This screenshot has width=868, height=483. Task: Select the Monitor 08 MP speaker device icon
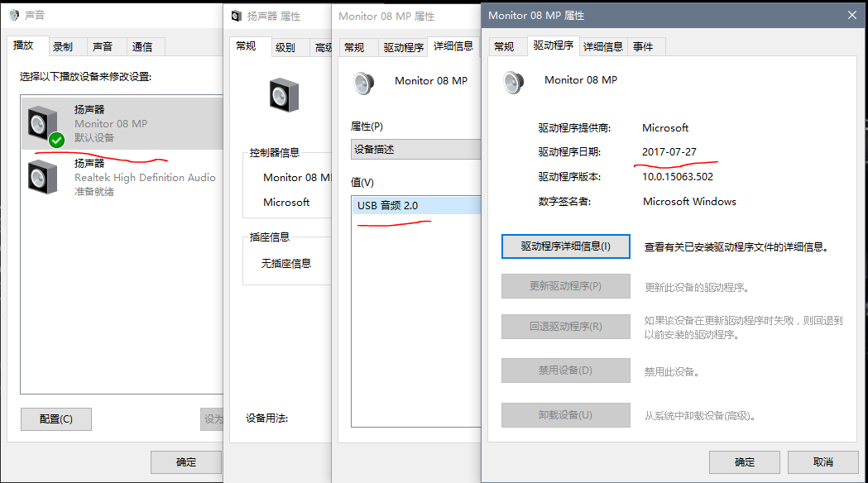42,123
